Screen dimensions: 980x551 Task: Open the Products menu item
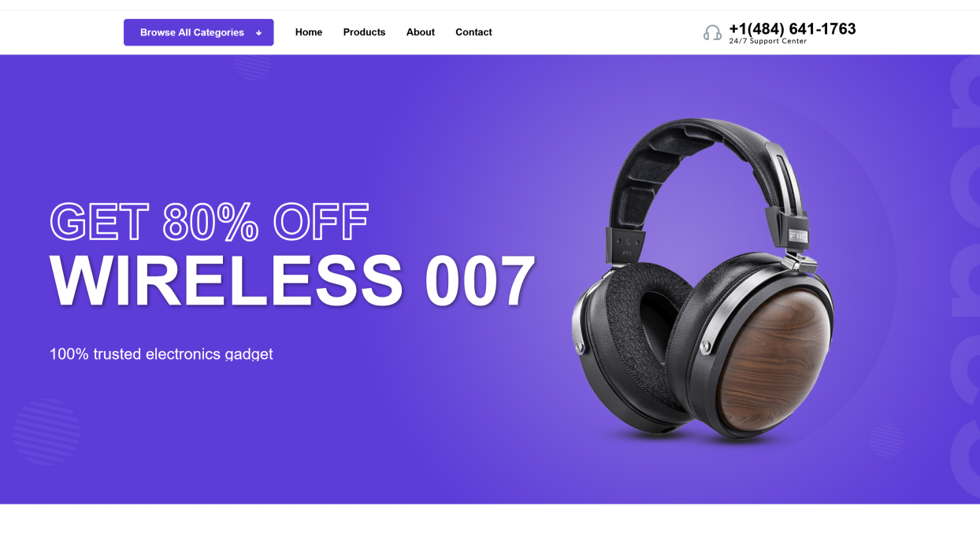click(364, 32)
